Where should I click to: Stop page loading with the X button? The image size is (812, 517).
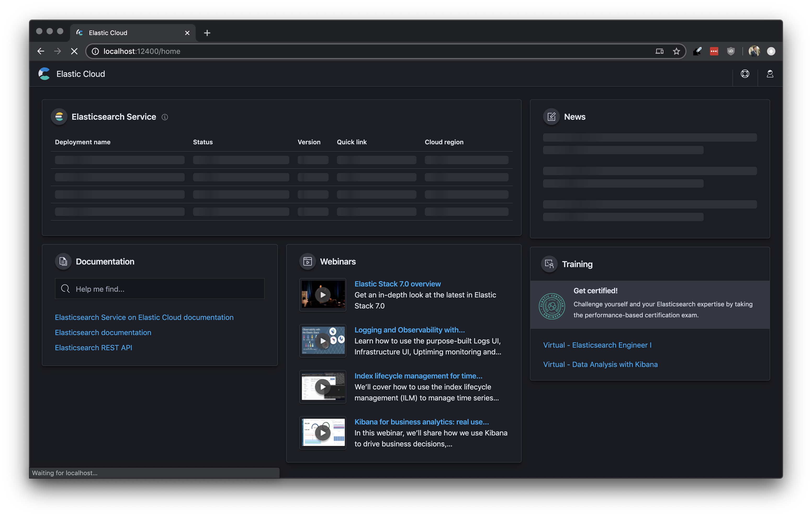pyautogui.click(x=74, y=51)
